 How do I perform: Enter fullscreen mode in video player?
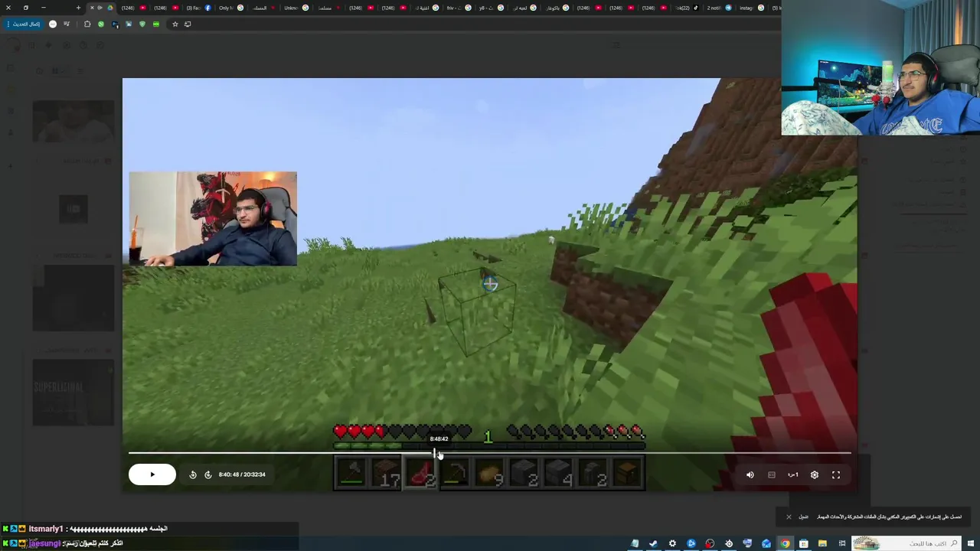point(836,474)
